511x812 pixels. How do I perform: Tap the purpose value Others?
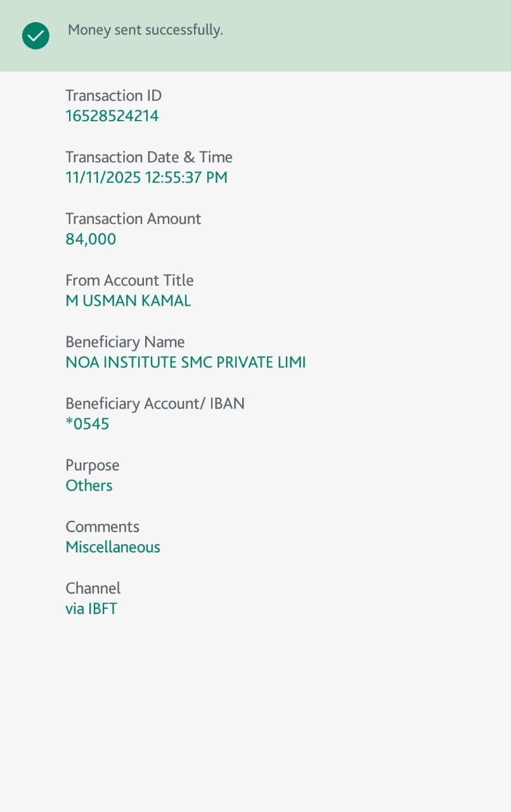pos(89,485)
